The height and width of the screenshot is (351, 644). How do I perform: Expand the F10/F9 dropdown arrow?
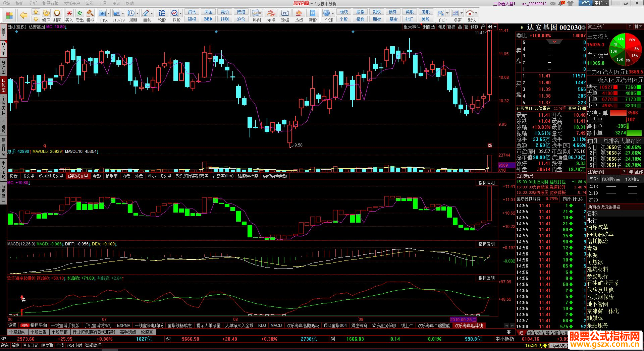123,14
